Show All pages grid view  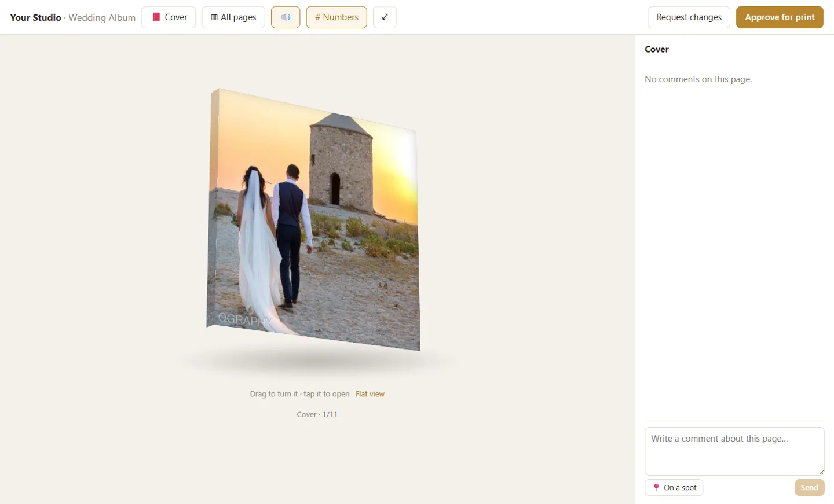(233, 17)
